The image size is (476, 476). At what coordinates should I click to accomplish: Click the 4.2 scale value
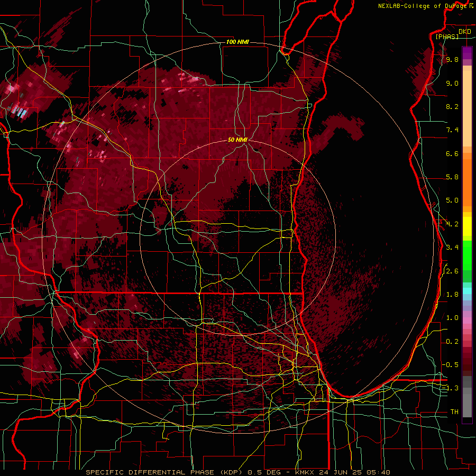[452, 224]
